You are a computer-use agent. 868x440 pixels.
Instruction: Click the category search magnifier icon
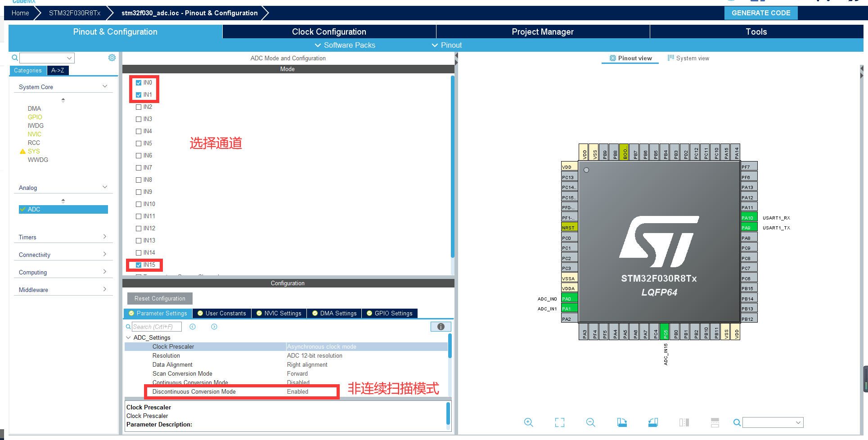coord(15,58)
